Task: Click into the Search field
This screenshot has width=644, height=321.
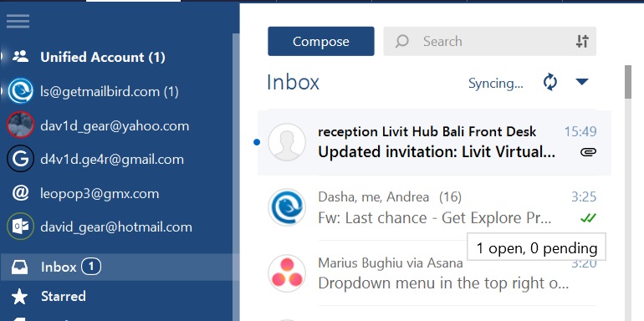Action: tap(489, 41)
